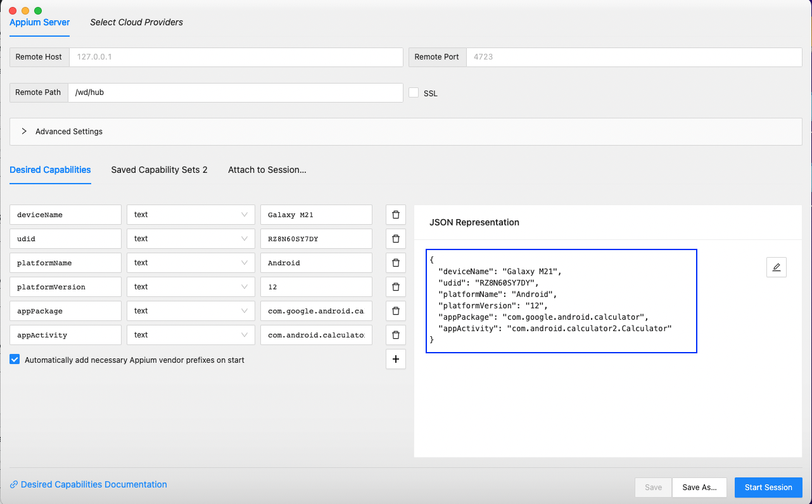The image size is (812, 504).
Task: Add a new capability with plus button
Action: coord(396,359)
